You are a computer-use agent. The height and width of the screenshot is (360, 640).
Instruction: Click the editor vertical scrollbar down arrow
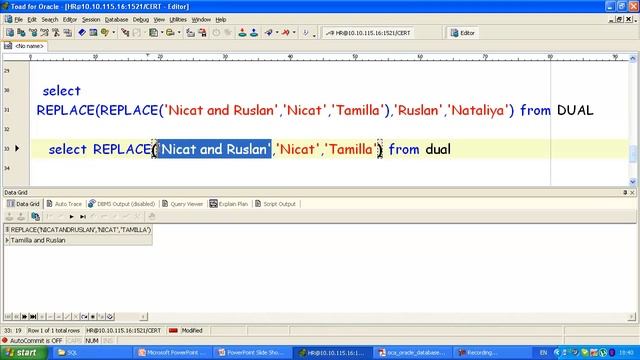(x=633, y=182)
